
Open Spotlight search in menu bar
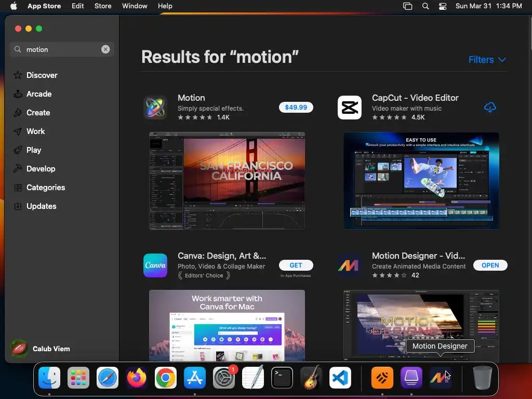tap(425, 6)
